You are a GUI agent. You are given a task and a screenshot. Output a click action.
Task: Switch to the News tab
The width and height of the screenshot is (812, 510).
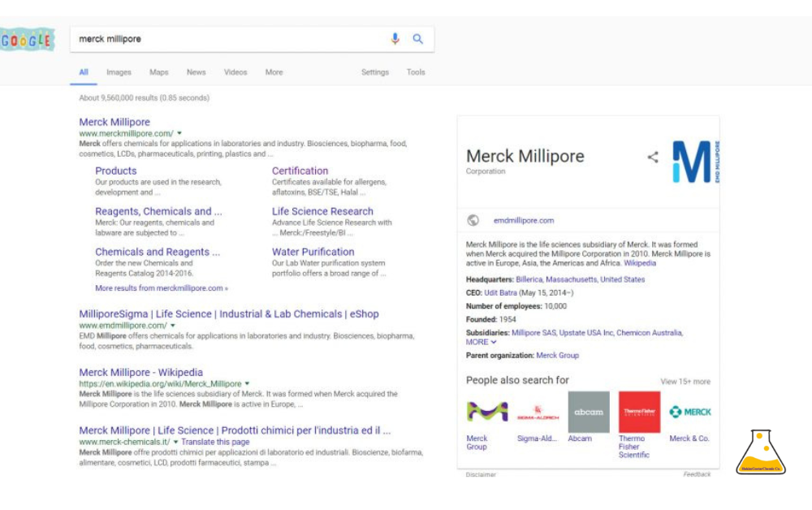pyautogui.click(x=197, y=72)
